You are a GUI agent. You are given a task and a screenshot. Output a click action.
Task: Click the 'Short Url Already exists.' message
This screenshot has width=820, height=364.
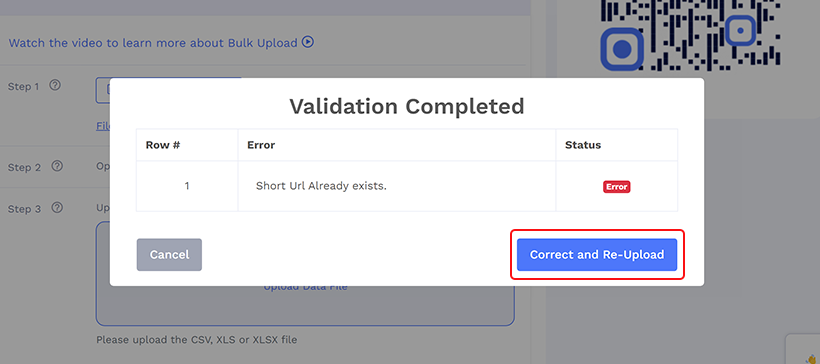(321, 186)
